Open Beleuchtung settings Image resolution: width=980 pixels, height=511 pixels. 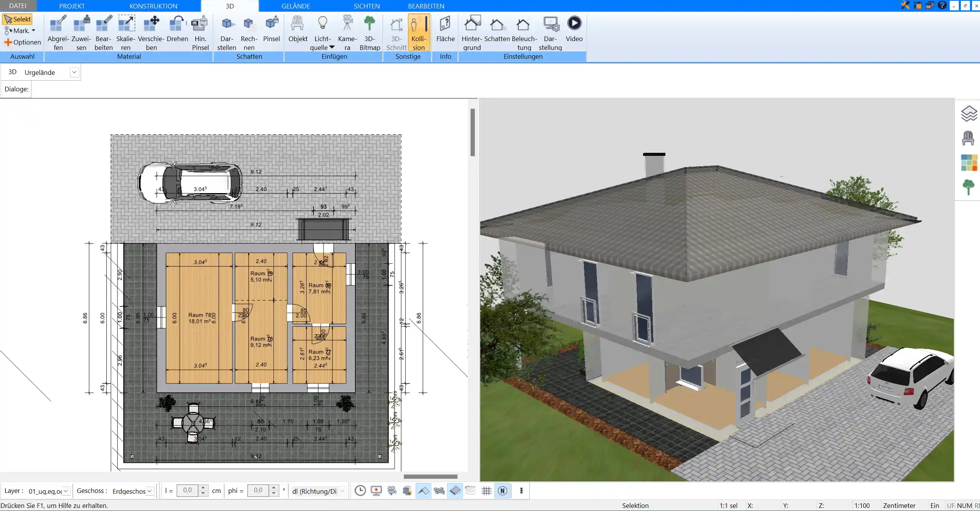[524, 33]
